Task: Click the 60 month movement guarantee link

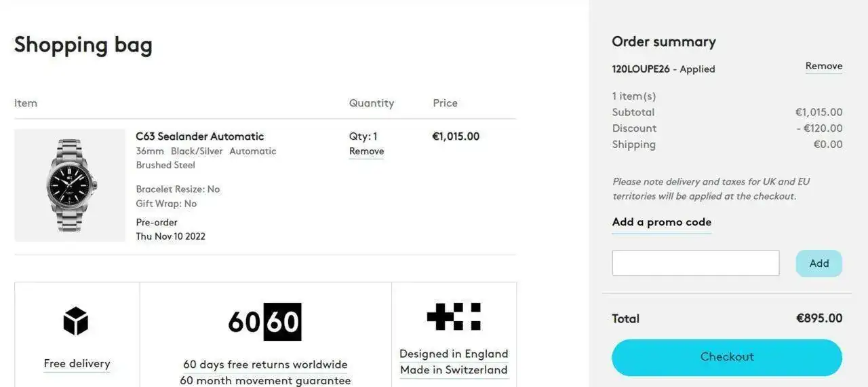Action: coord(265,380)
